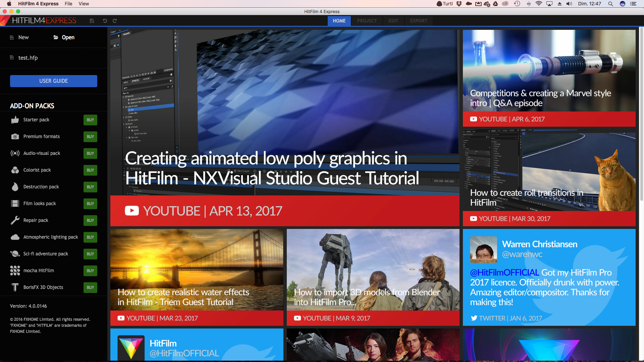This screenshot has width=644, height=362.
Task: Click the Destruction pack flame icon
Action: pyautogui.click(x=15, y=187)
